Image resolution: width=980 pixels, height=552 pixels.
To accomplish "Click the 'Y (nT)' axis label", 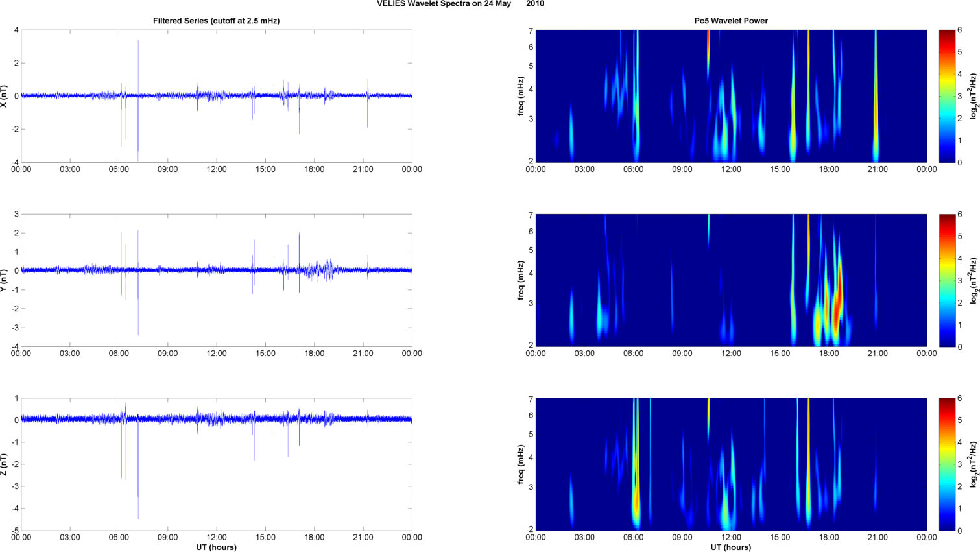I will point(5,280).
